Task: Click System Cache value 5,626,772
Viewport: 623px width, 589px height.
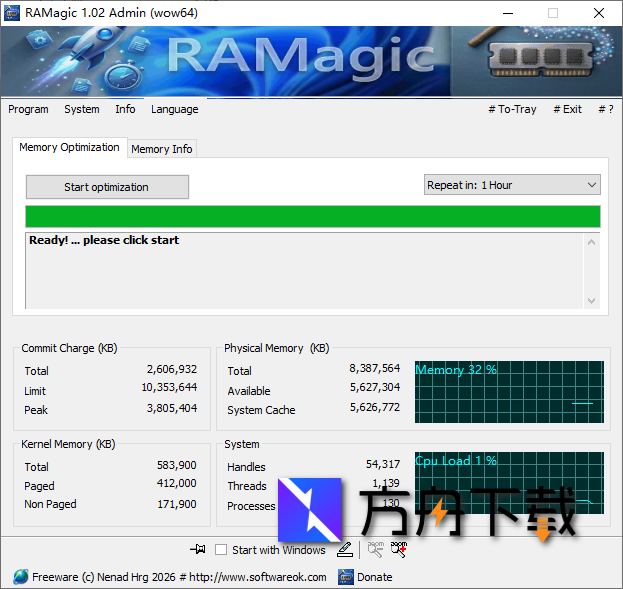Action: click(375, 407)
